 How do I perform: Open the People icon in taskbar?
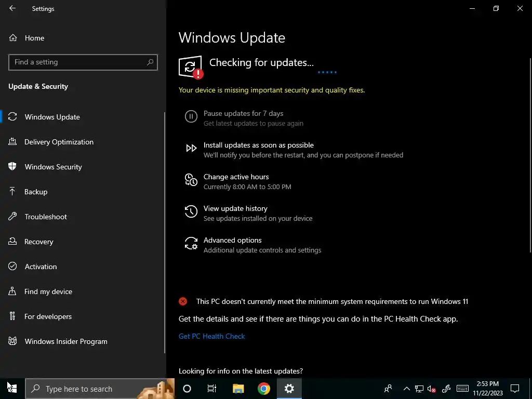388,389
